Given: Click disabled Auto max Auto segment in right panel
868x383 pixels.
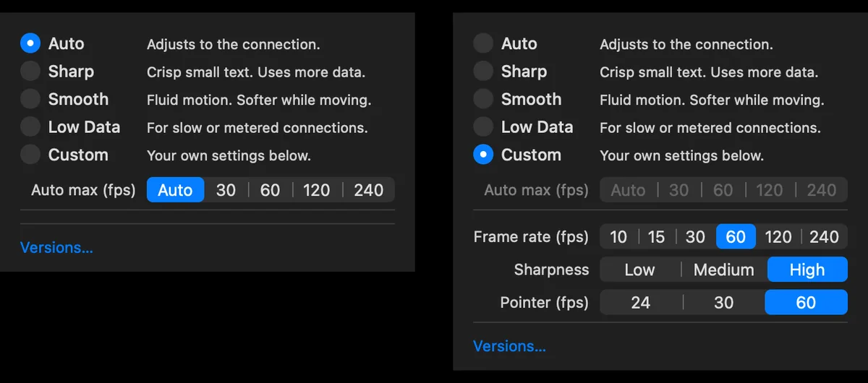Looking at the screenshot, I should pos(628,190).
